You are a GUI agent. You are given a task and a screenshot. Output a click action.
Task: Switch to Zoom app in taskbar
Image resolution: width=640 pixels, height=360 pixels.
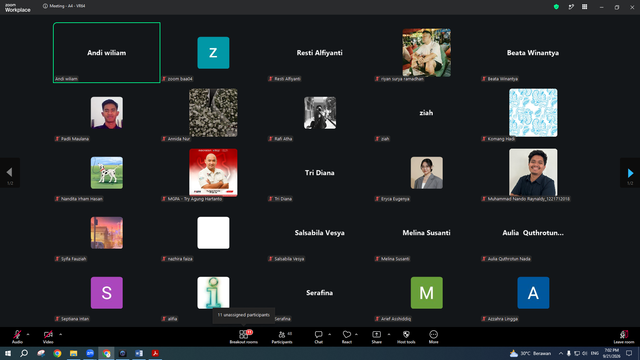90,353
